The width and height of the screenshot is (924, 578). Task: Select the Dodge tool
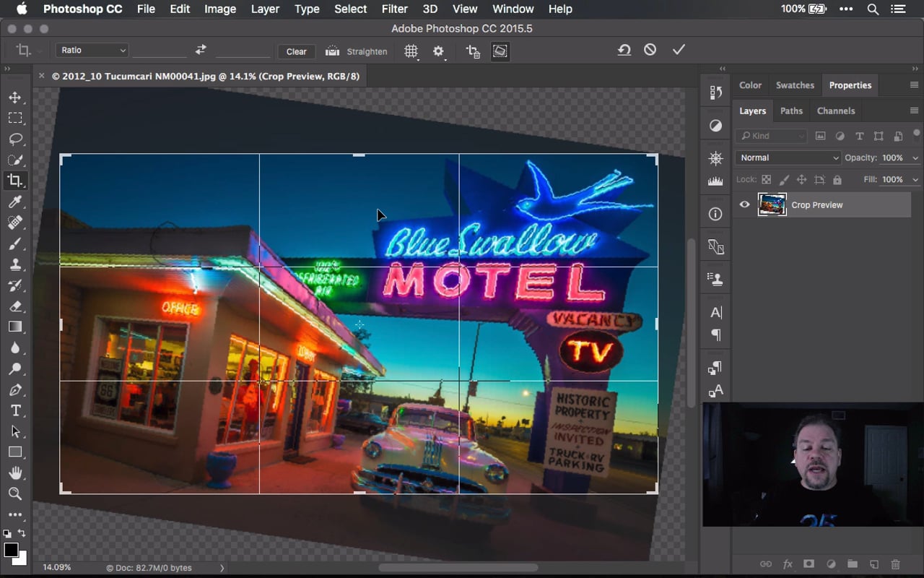pos(15,369)
